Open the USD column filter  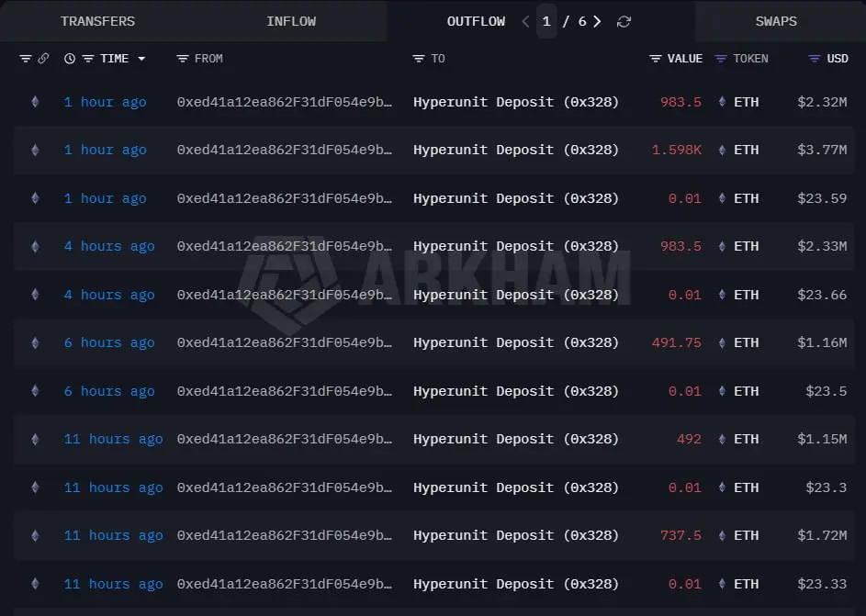click(814, 59)
